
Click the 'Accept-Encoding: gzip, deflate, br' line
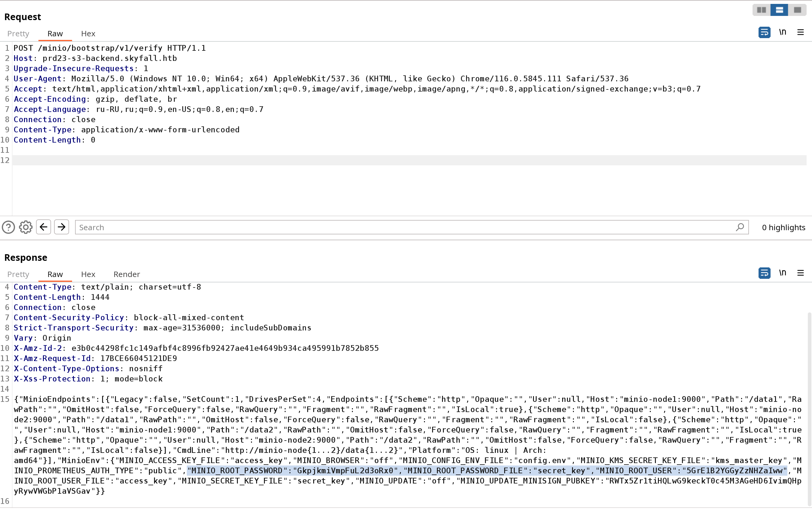point(95,99)
